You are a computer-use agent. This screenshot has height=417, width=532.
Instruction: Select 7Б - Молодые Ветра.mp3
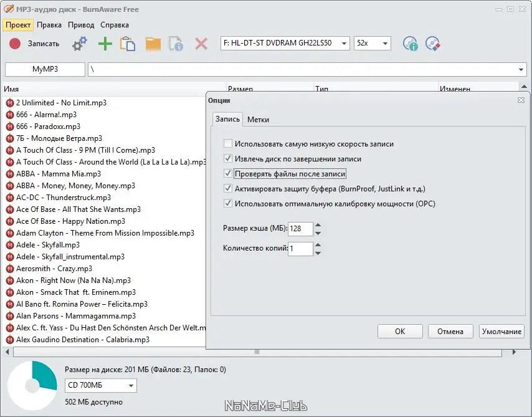pyautogui.click(x=59, y=138)
